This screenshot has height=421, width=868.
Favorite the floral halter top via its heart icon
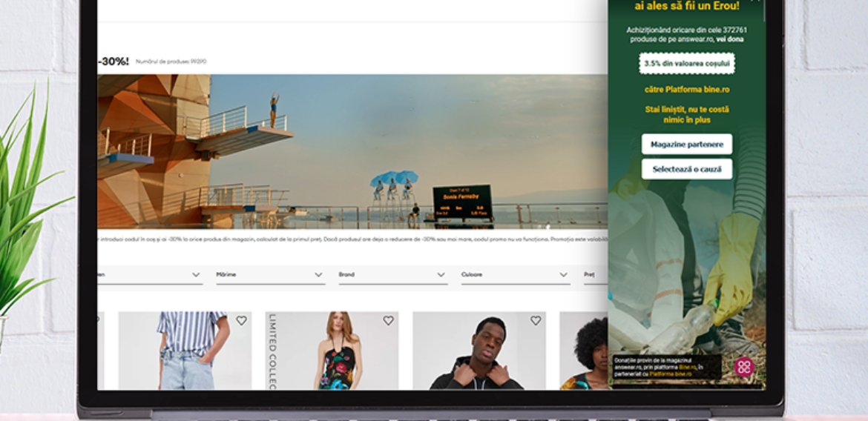coord(388,320)
